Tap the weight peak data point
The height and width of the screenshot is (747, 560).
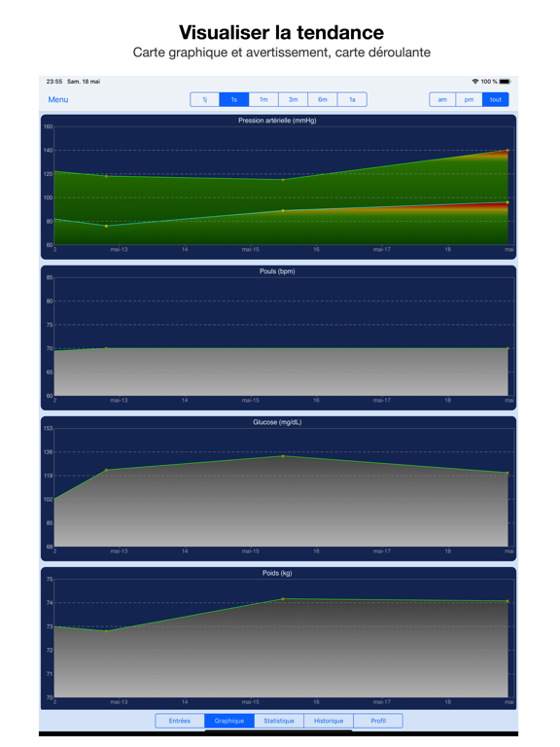tap(283, 599)
